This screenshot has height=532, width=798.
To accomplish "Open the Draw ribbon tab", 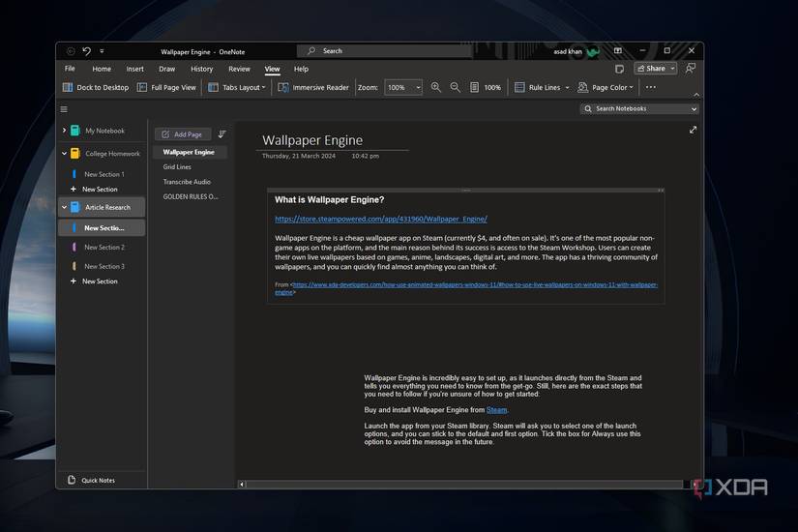I will [x=167, y=69].
